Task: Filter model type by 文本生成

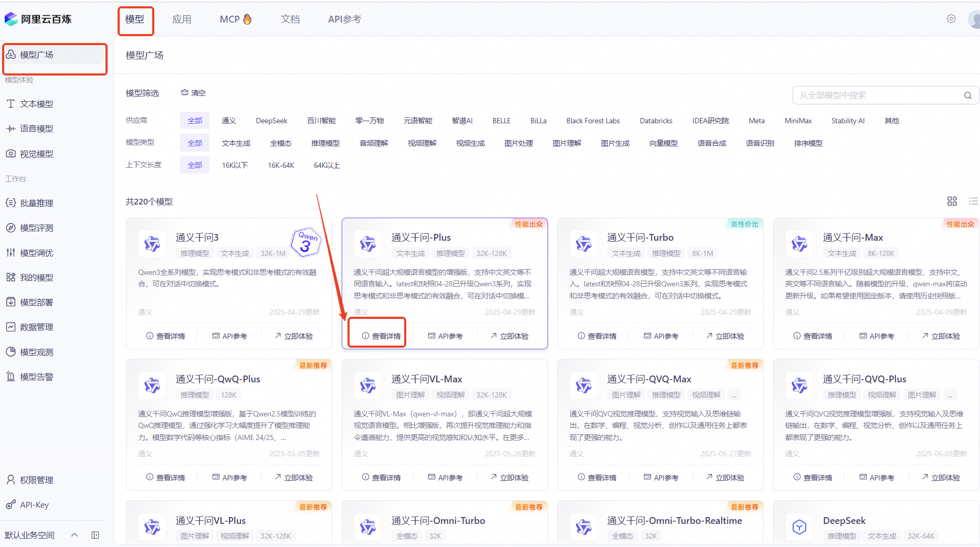Action: click(x=236, y=143)
